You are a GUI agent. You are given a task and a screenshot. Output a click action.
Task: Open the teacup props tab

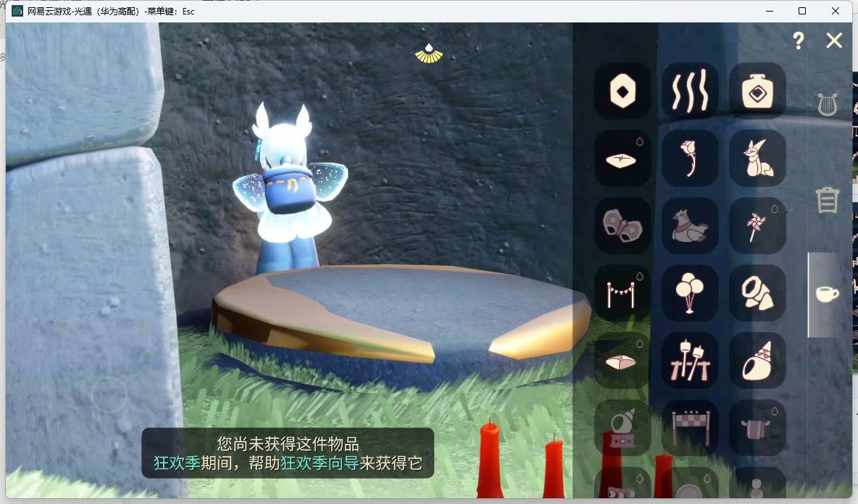click(828, 294)
